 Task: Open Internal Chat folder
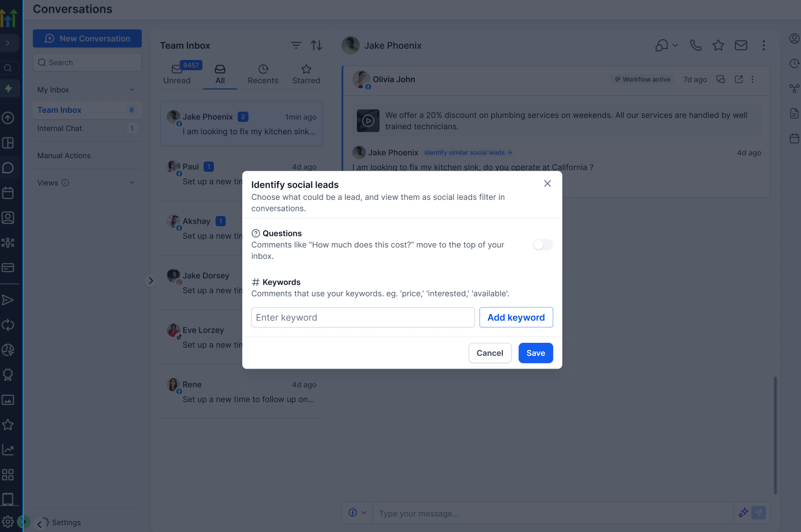tap(87, 128)
